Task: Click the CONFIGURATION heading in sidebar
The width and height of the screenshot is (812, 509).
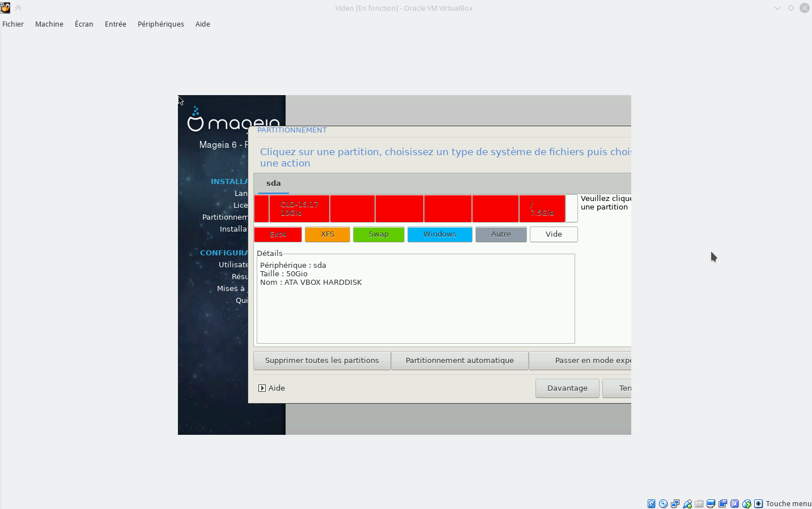Action: tap(224, 253)
